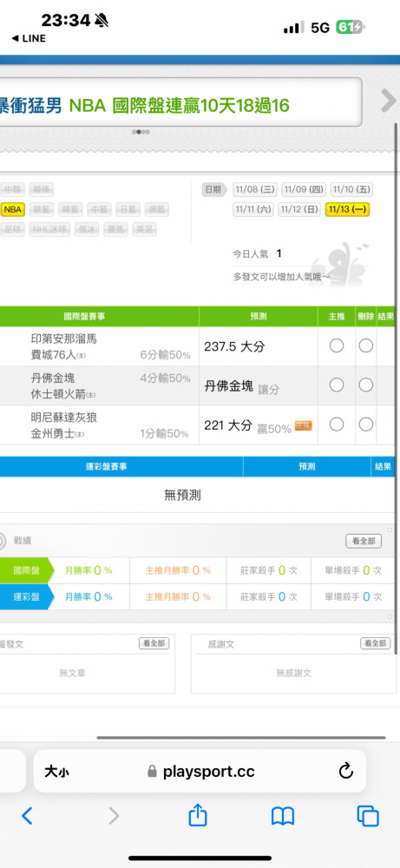Switch date to 11/12 (日)
400x868 pixels.
299,210
